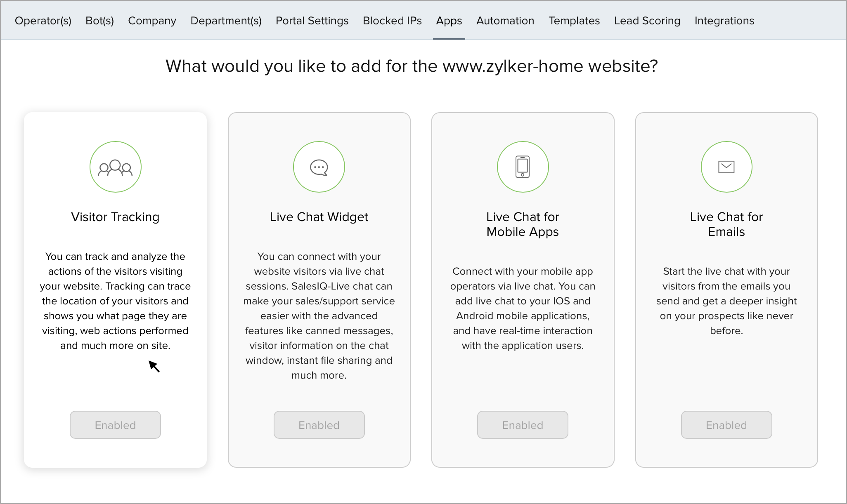Click the mobile phone icon
Viewport: 847px width, 504px height.
(523, 167)
